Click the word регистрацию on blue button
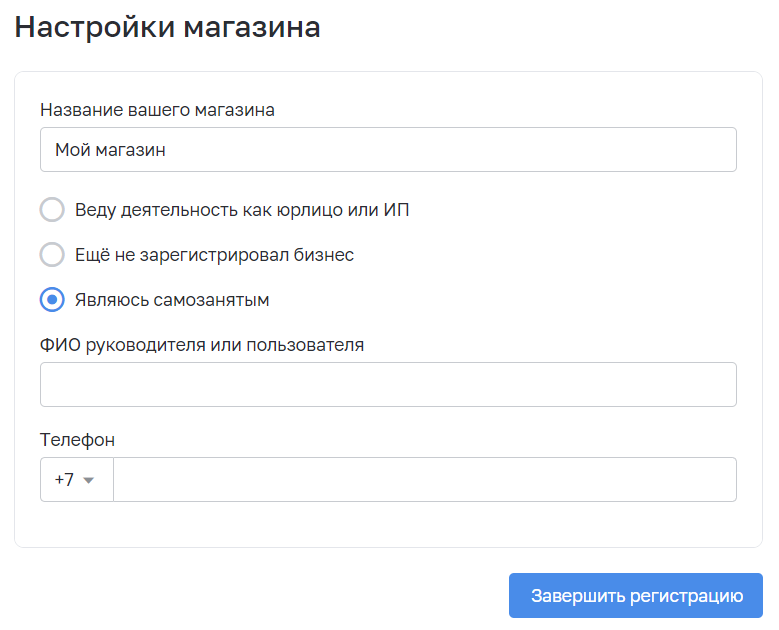779x630 pixels. [x=687, y=596]
